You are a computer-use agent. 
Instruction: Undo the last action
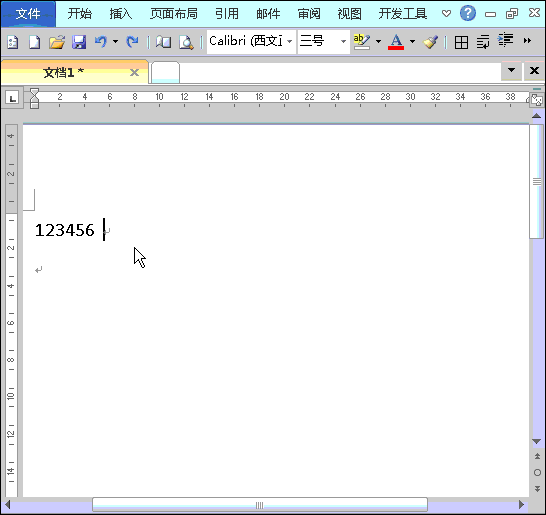click(x=101, y=42)
